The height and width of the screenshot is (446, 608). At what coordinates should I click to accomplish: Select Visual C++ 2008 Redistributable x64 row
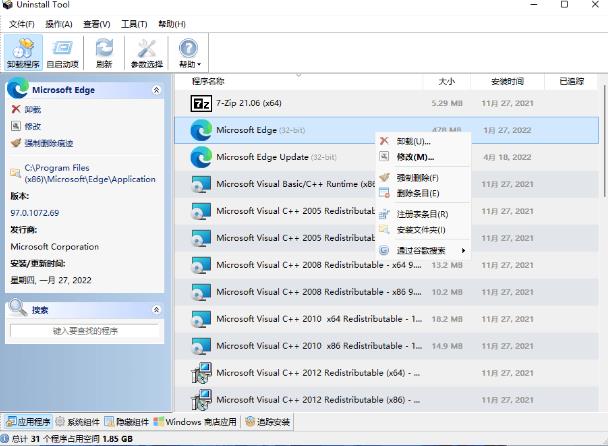pyautogui.click(x=386, y=265)
